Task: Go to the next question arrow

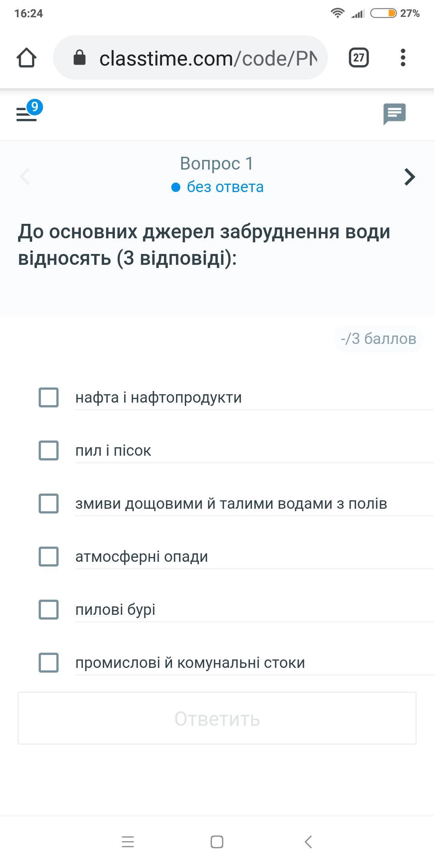Action: pos(409,176)
